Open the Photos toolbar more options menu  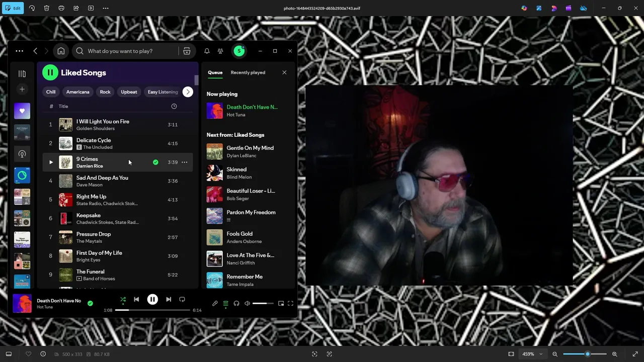coord(106,8)
